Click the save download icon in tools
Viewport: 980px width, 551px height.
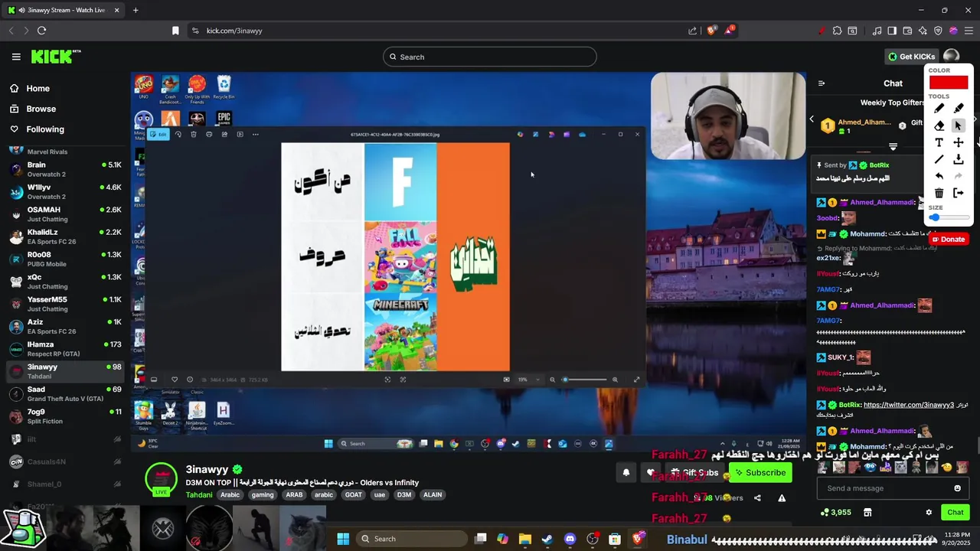[959, 159]
